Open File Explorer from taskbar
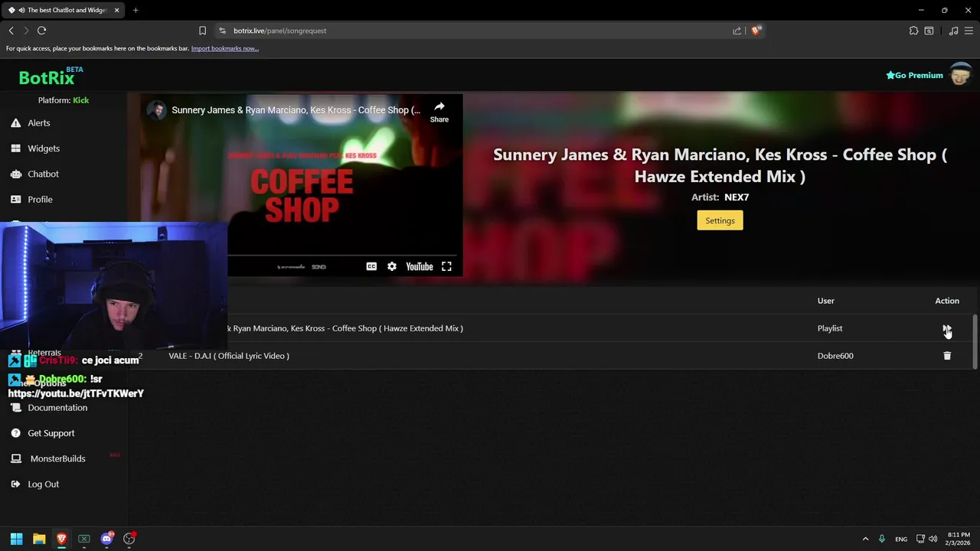Image resolution: width=980 pixels, height=551 pixels. [x=39, y=539]
